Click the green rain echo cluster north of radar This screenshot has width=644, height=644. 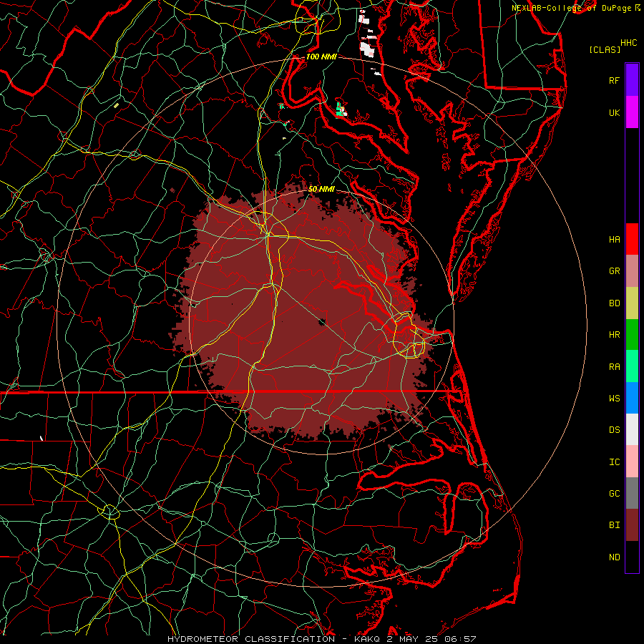[341, 109]
